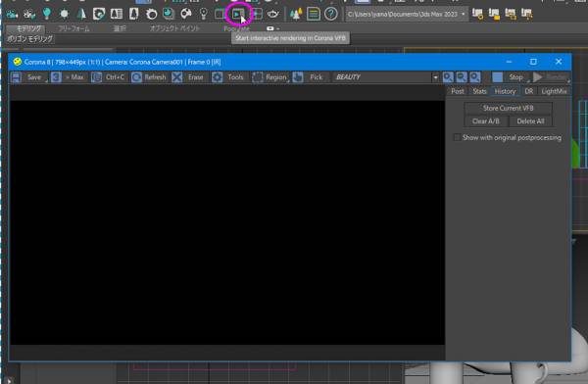This screenshot has width=588, height=384.
Task: Select the History tab
Action: pos(505,91)
